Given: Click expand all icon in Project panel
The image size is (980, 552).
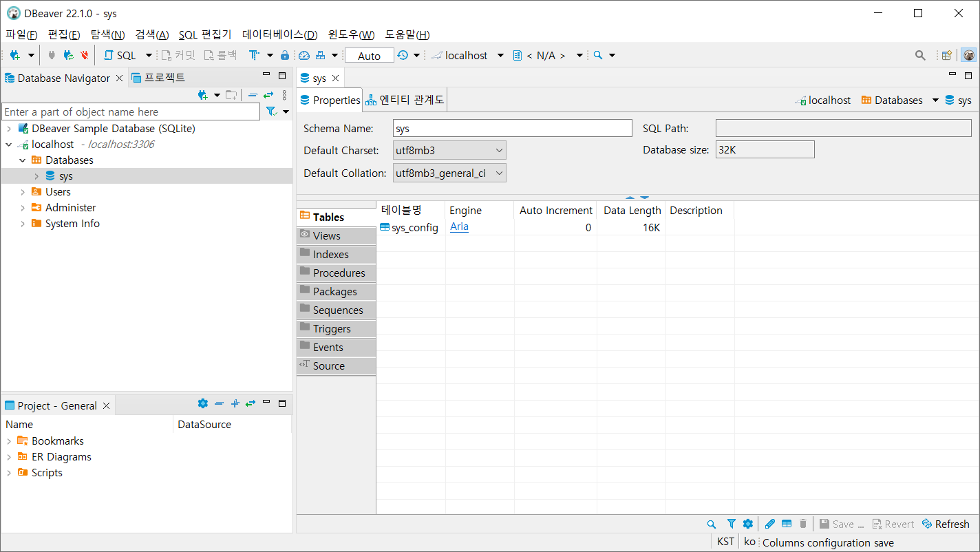Looking at the screenshot, I should point(235,403).
